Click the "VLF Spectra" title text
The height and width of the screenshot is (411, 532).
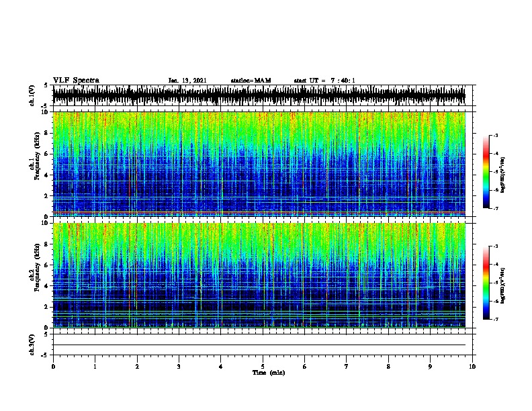tap(76, 81)
